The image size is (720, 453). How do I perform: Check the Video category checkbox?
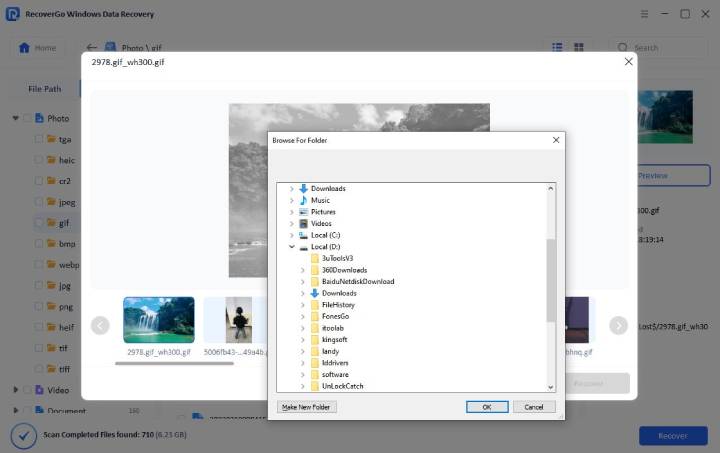pos(27,390)
